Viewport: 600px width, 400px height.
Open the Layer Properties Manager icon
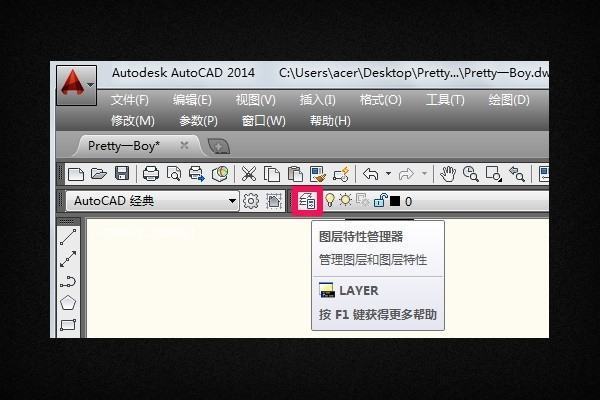tap(307, 201)
